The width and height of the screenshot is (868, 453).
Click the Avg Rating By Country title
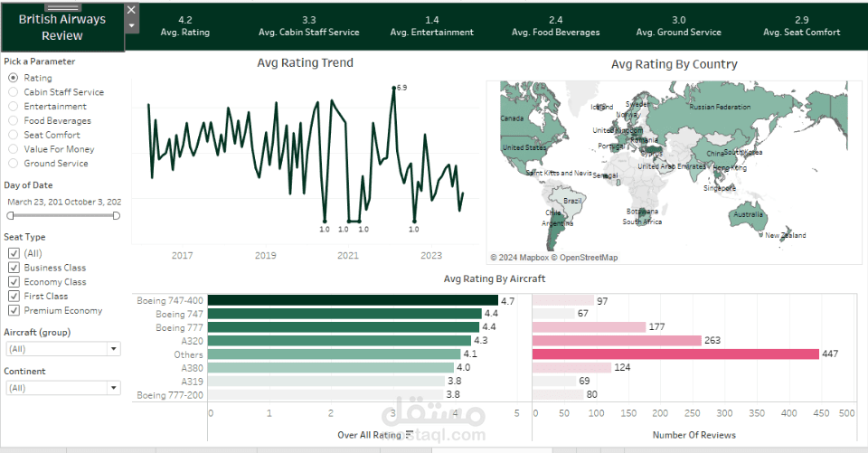[675, 64]
